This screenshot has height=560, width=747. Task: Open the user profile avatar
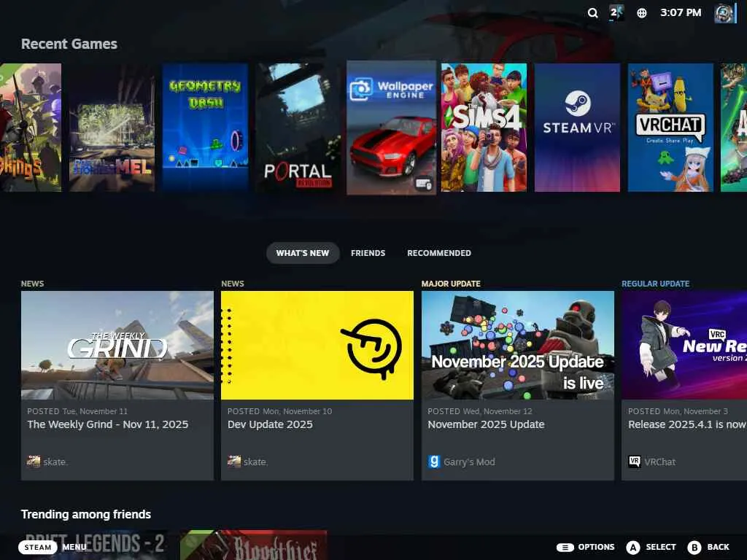(724, 13)
